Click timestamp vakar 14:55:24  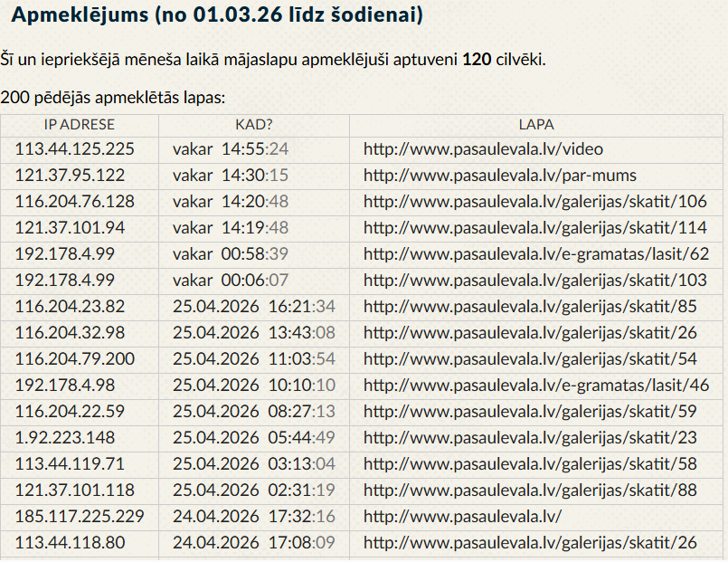point(231,149)
